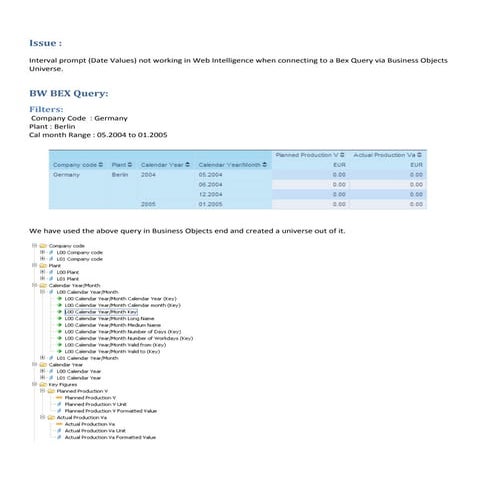Select Planned Production V Formatted Value
Viewport: 495px width, 495px height.
[111, 411]
